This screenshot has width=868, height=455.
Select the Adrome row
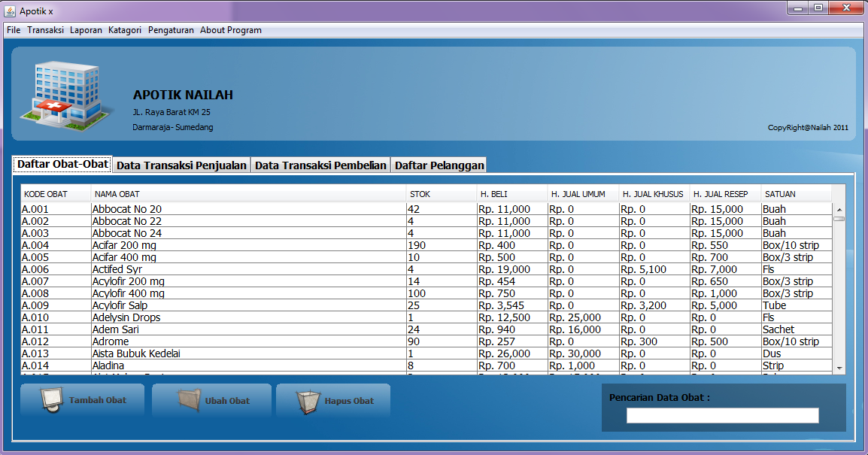click(x=426, y=341)
